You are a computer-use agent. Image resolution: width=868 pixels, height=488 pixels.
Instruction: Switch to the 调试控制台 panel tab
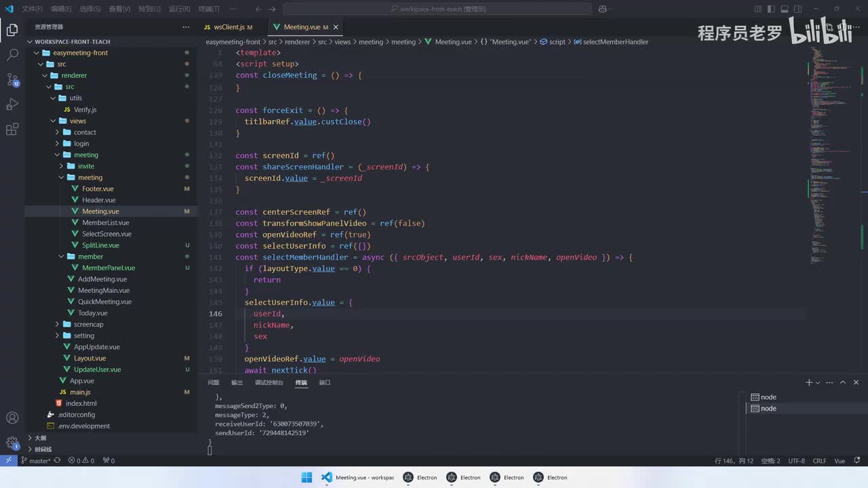click(269, 382)
